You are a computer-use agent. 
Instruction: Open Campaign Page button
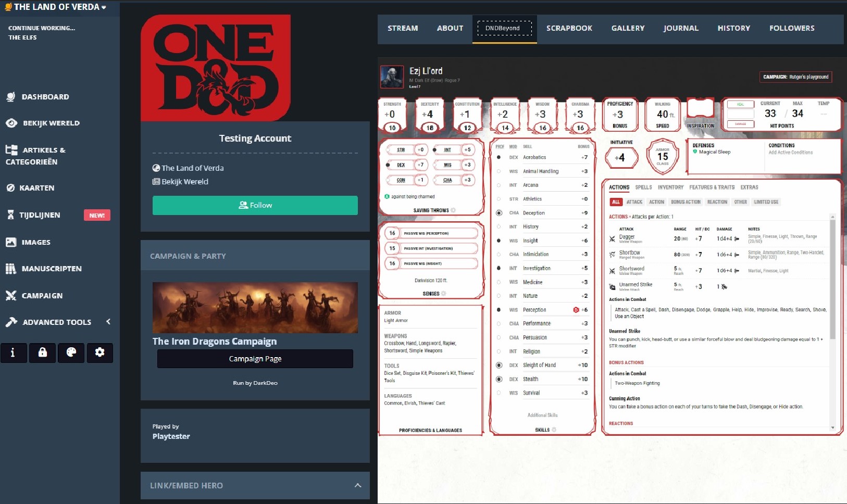point(255,359)
